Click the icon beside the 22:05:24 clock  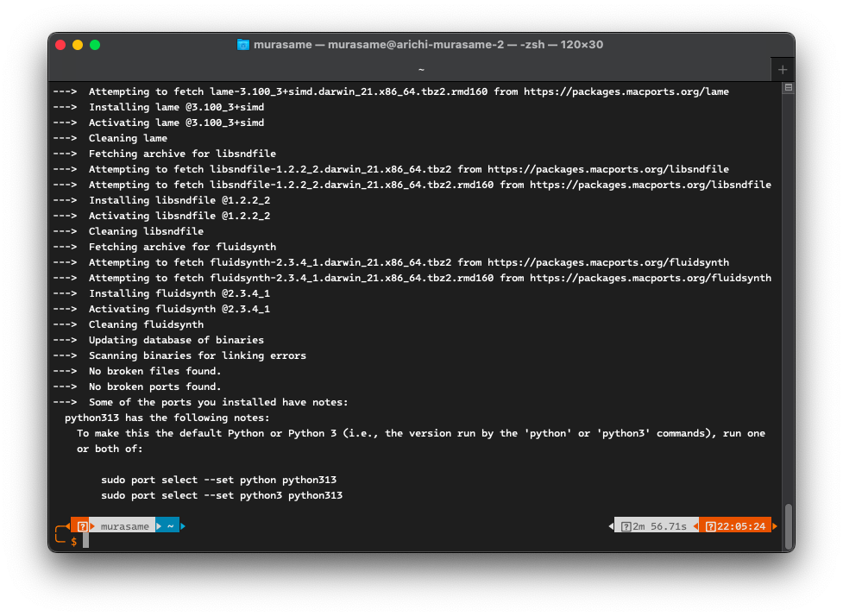coord(710,526)
